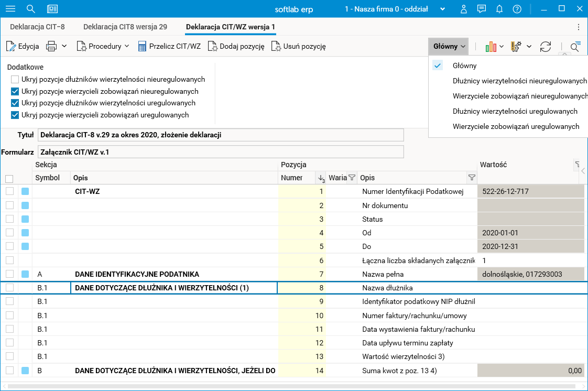Click the chat messages icon
The height and width of the screenshot is (391, 588).
point(482,9)
